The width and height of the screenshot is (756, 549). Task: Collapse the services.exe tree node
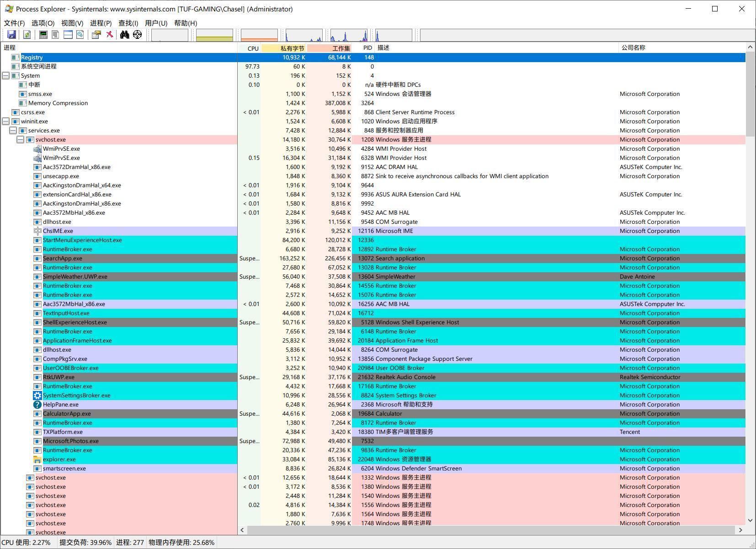coord(13,131)
